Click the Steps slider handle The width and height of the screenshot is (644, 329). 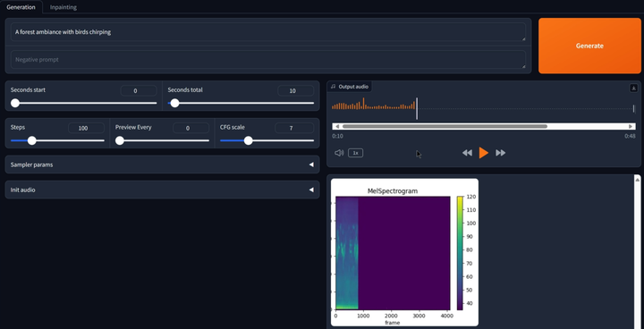(x=31, y=141)
